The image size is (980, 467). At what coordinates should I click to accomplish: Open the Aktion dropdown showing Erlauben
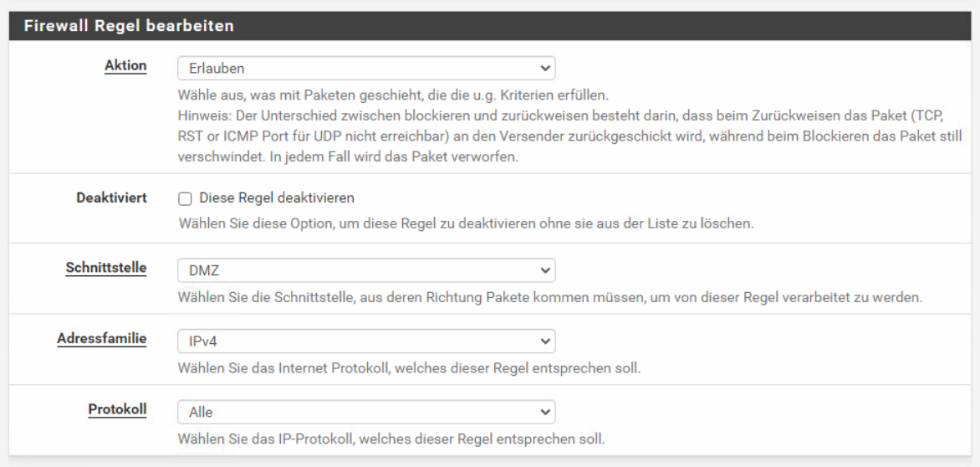366,68
